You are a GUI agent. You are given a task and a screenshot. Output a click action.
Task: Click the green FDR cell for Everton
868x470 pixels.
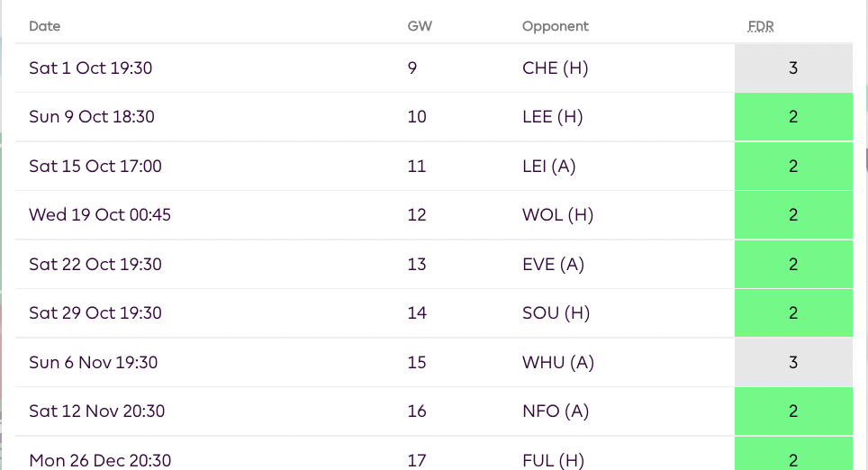click(x=793, y=264)
